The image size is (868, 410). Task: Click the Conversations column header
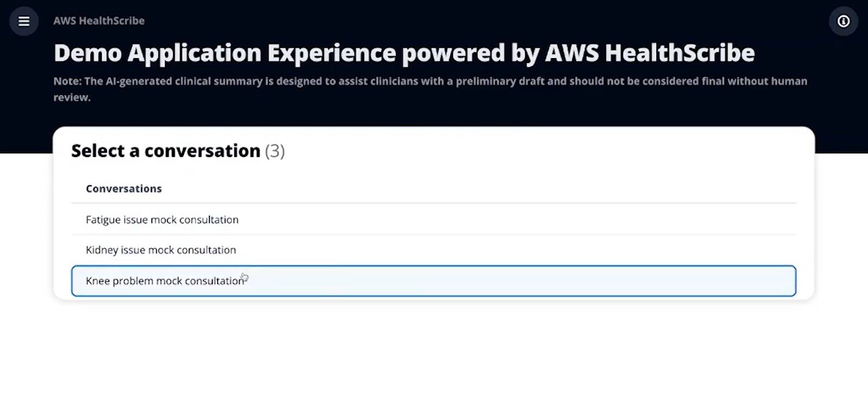[124, 188]
